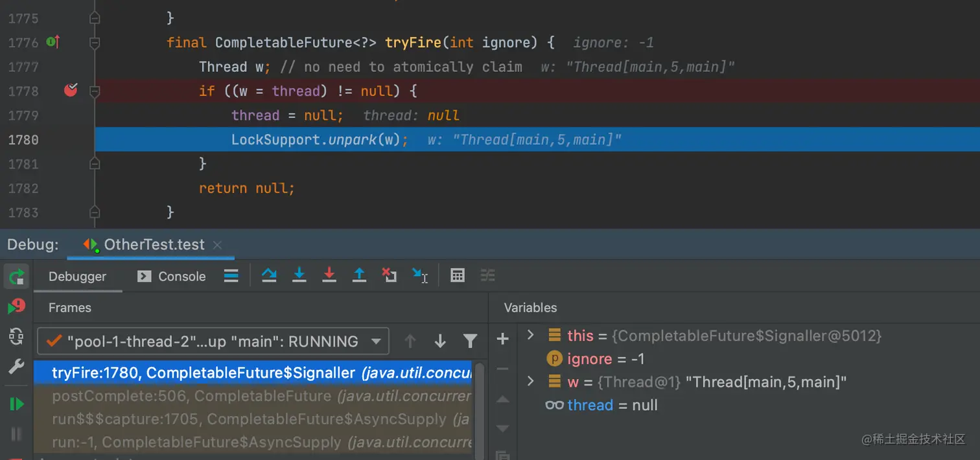Click the 'LockSupport.unpark(w);' code line

320,140
